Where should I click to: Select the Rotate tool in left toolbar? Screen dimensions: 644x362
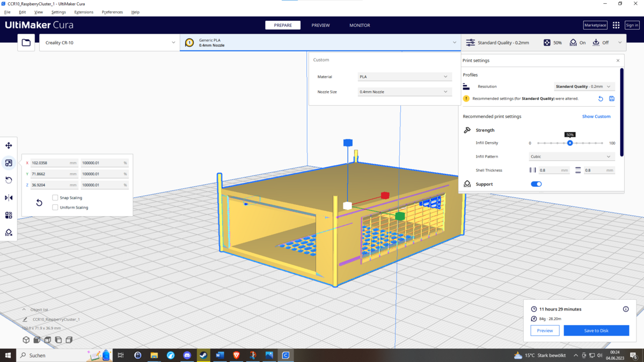click(x=9, y=180)
